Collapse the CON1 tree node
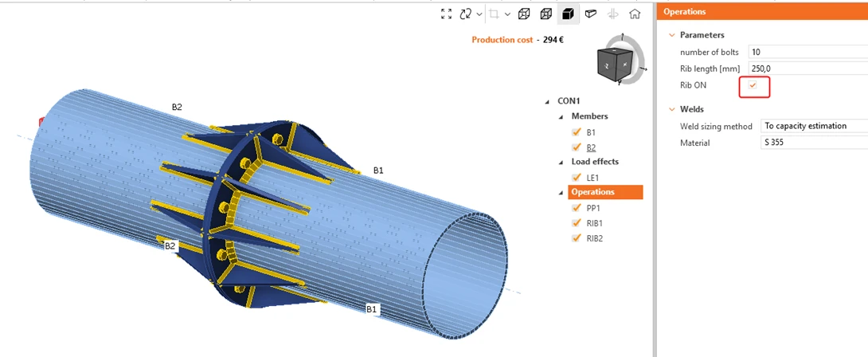The width and height of the screenshot is (868, 357). 548,101
